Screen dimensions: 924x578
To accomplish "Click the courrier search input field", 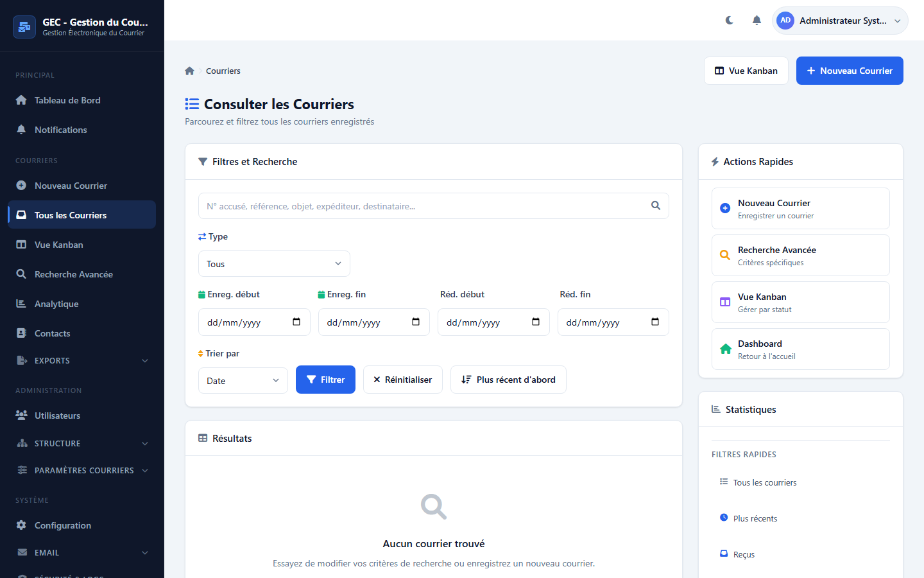I will [424, 206].
